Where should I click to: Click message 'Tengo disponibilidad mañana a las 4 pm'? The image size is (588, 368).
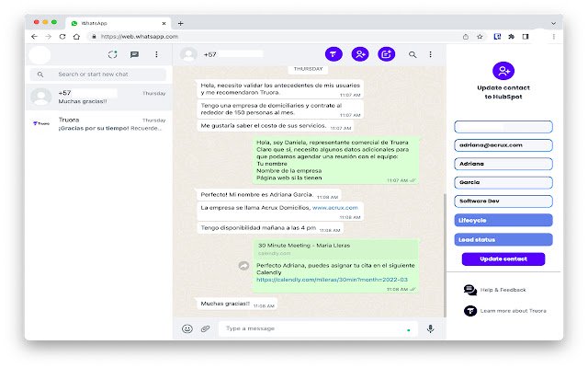tap(270, 228)
